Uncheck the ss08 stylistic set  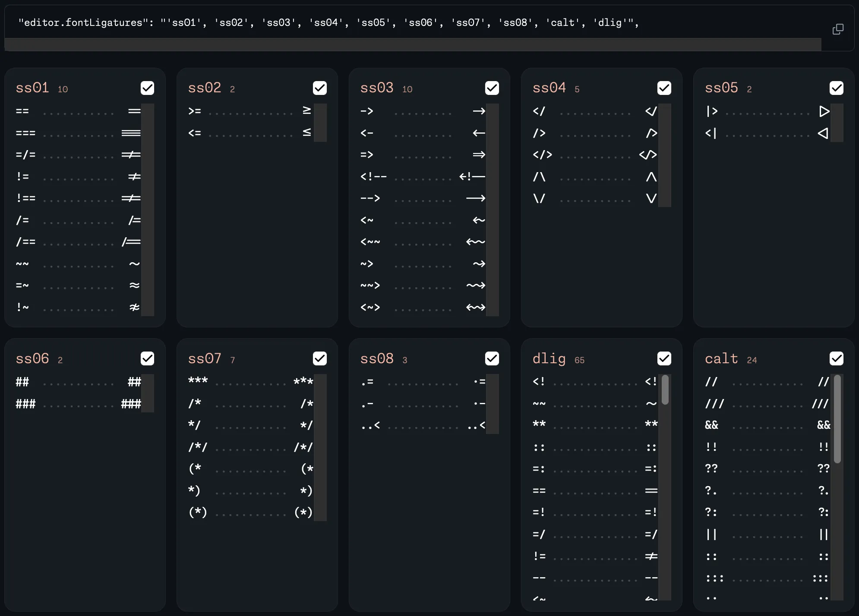point(492,358)
